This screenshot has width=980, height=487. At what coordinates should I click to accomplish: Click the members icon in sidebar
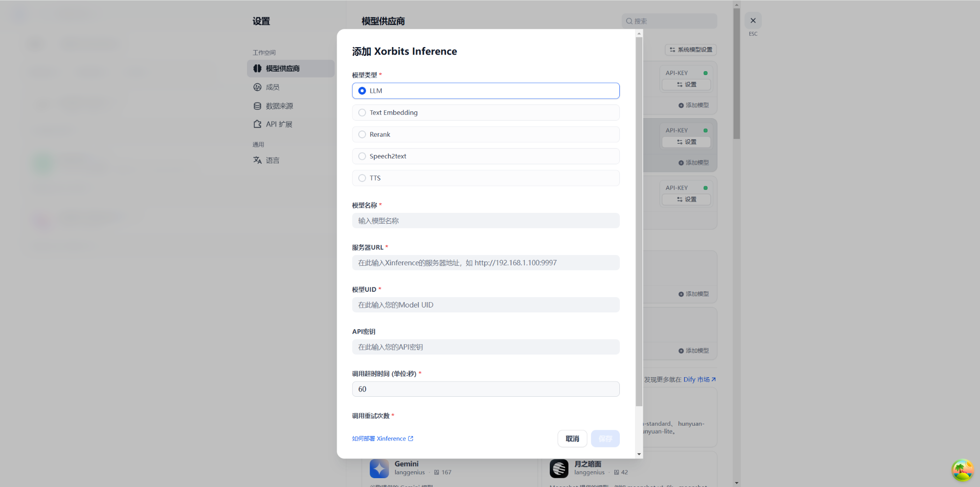pyautogui.click(x=257, y=87)
